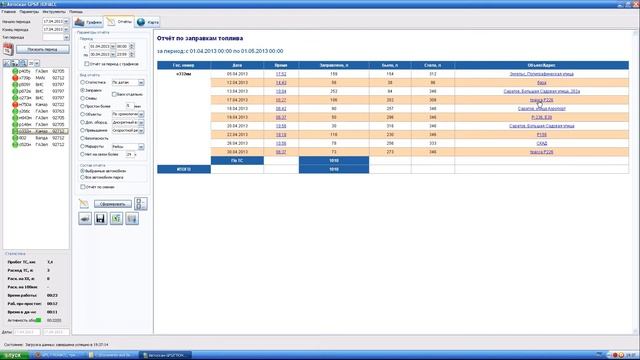This screenshot has width=640, height=360.
Task: Click the save floppy disk icon
Action: pyautogui.click(x=100, y=219)
